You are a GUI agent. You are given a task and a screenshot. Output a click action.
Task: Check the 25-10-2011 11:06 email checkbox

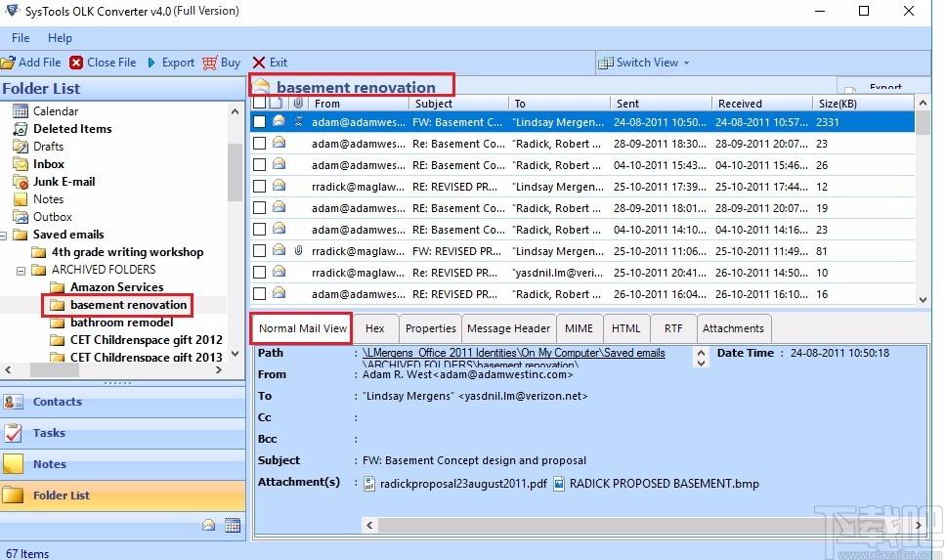pos(259,251)
